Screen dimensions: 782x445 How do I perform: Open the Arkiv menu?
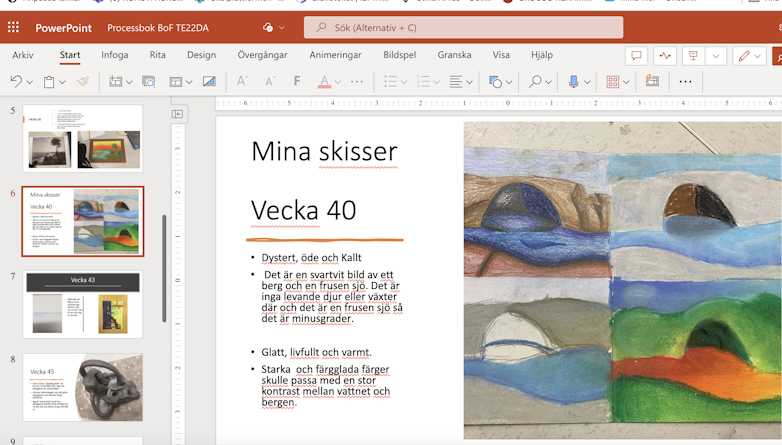tap(23, 55)
